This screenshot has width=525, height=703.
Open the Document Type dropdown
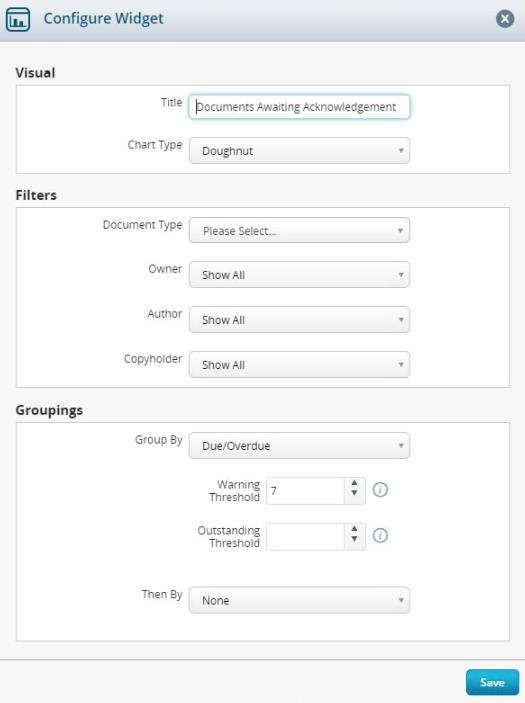[x=299, y=230]
